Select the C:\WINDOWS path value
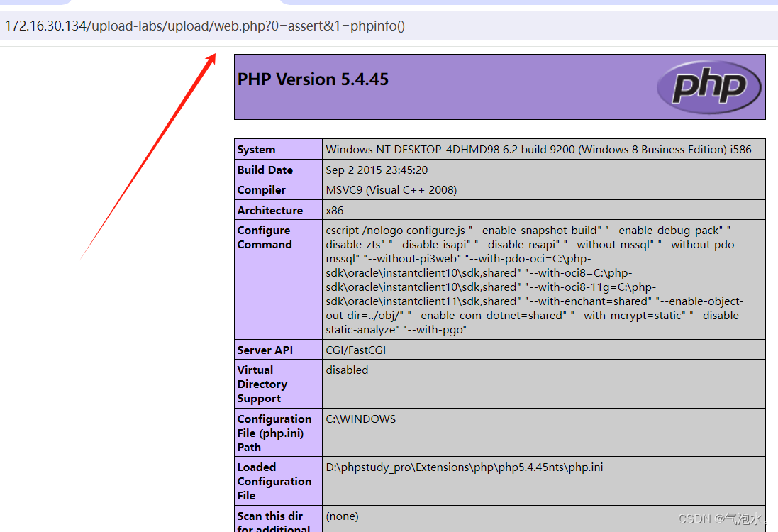Screen dimensions: 778x532 click(x=361, y=419)
